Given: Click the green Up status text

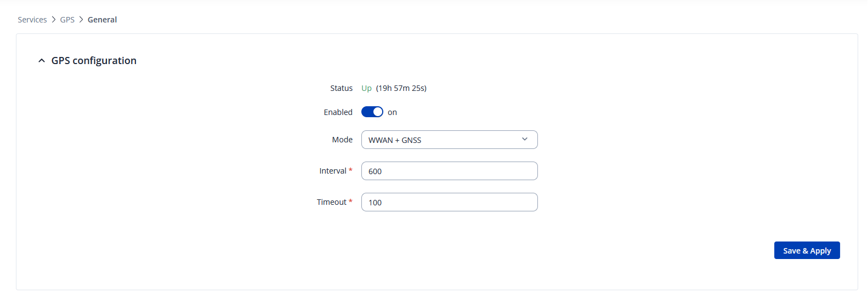Looking at the screenshot, I should point(366,88).
